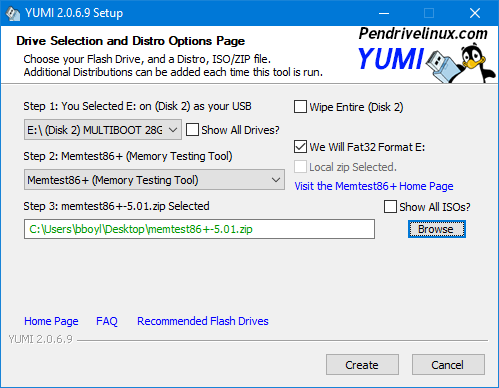499x388 pixels.
Task: Click 'Drive Selection and Distro Options Page' heading
Action: [130, 41]
